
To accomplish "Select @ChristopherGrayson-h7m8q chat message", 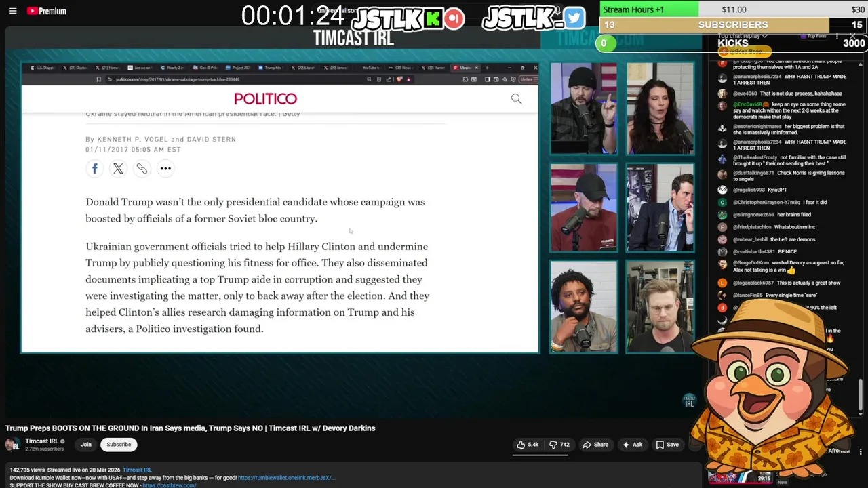I will [x=780, y=202].
